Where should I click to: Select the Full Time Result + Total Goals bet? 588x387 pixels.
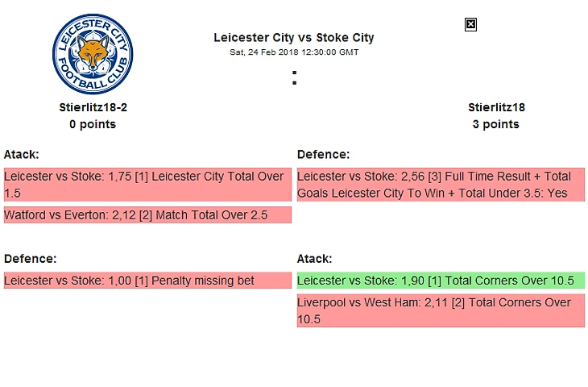click(440, 185)
